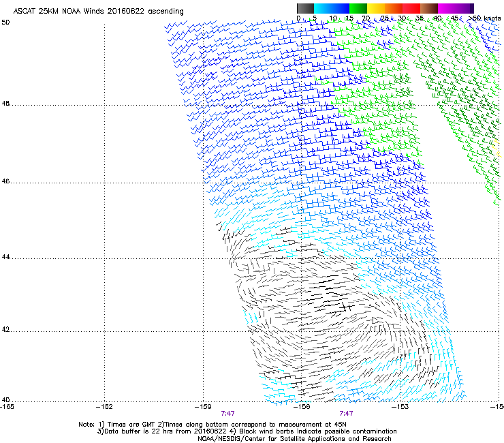Select the green 15-20 knots legend color
The height and width of the screenshot is (443, 504).
[x=358, y=8]
